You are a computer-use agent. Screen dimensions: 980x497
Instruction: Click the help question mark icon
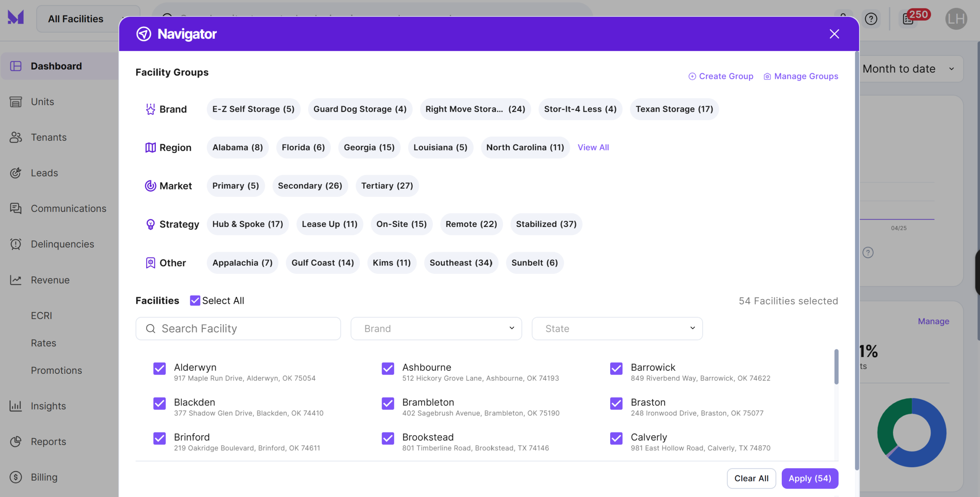871,19
